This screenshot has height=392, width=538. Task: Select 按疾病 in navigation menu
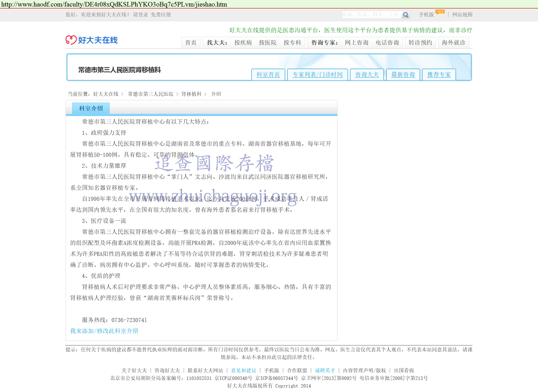click(243, 43)
